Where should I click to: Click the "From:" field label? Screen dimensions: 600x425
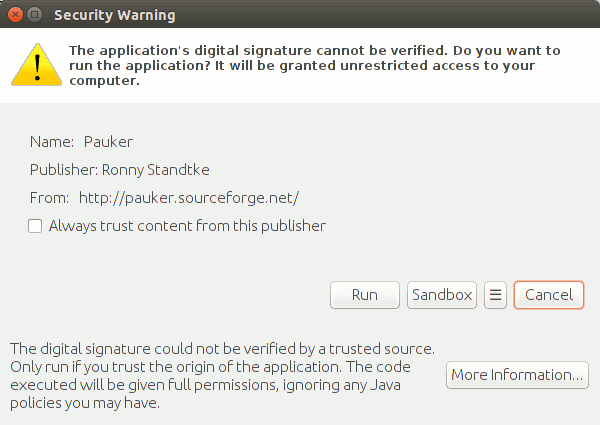pos(50,198)
